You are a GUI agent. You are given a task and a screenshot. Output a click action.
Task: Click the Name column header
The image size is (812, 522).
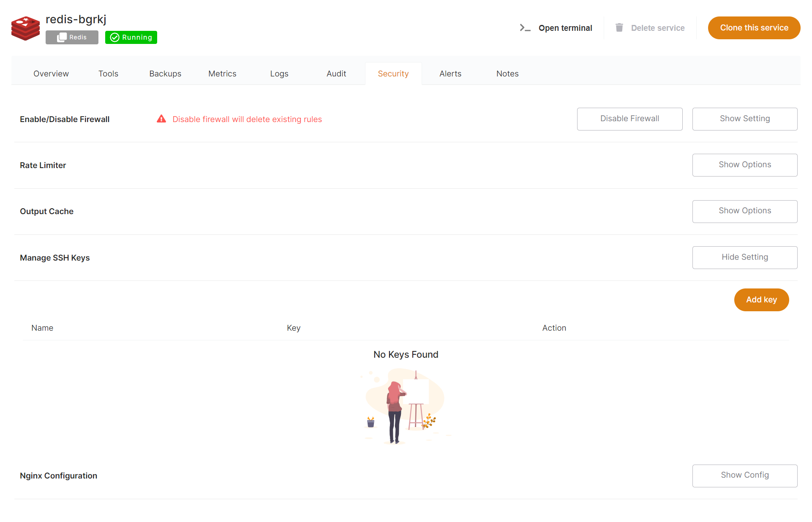pyautogui.click(x=42, y=328)
